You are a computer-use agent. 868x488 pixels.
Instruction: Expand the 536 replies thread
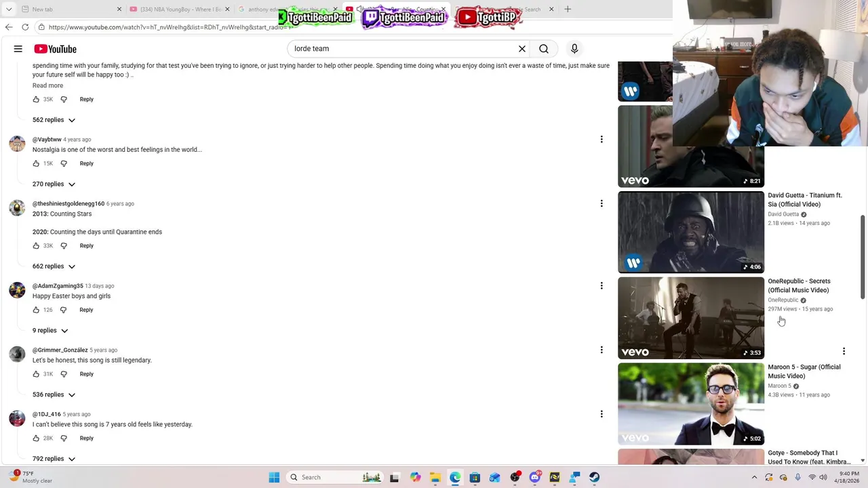[54, 395]
